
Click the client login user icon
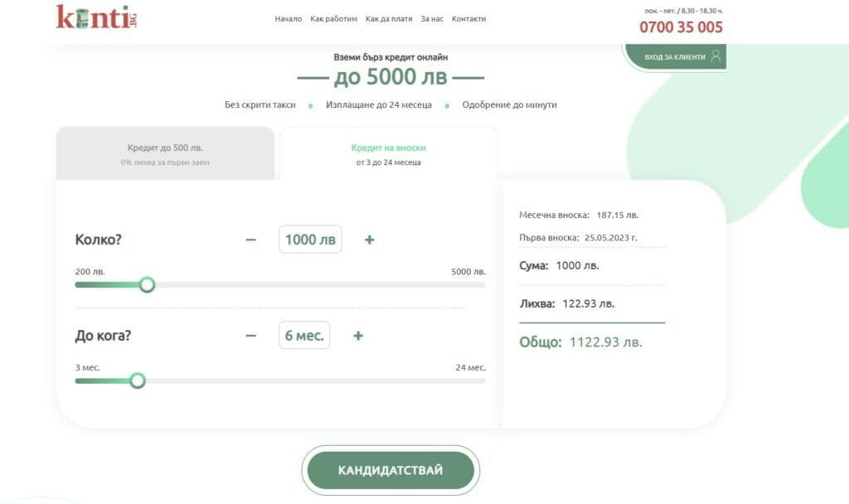716,56
